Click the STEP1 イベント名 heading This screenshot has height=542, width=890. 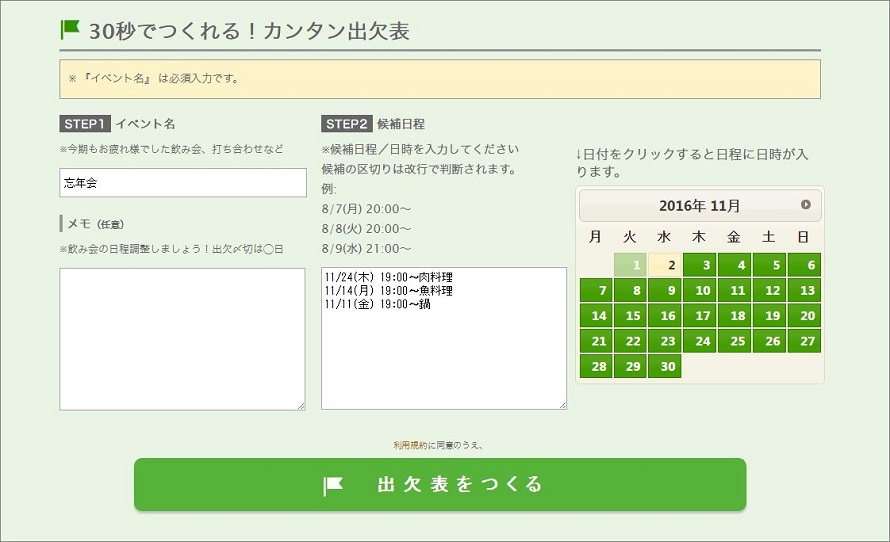tap(117, 124)
